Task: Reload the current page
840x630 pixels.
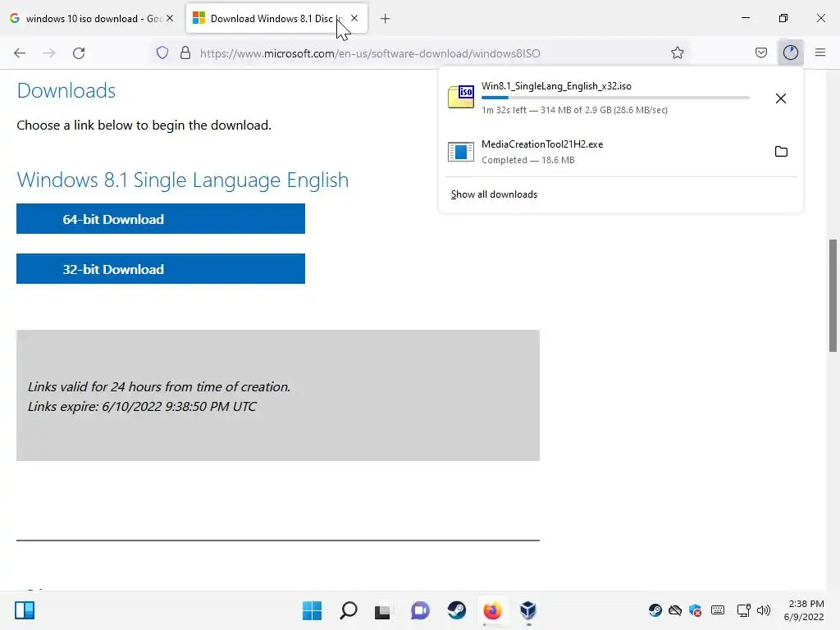Action: (x=79, y=53)
